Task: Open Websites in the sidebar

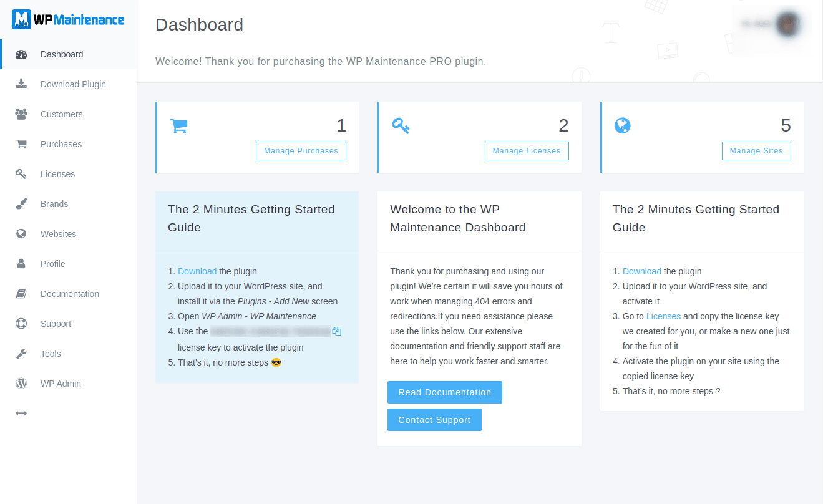Action: point(69,234)
